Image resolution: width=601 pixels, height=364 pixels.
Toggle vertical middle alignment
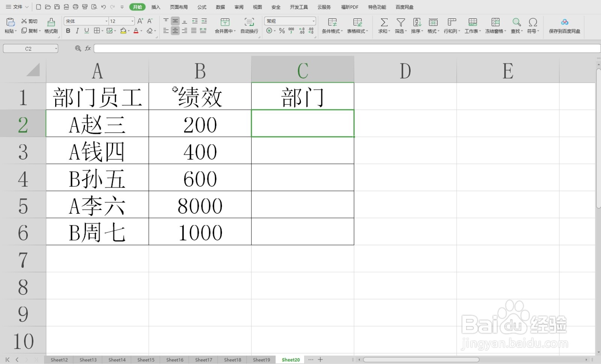coord(175,21)
